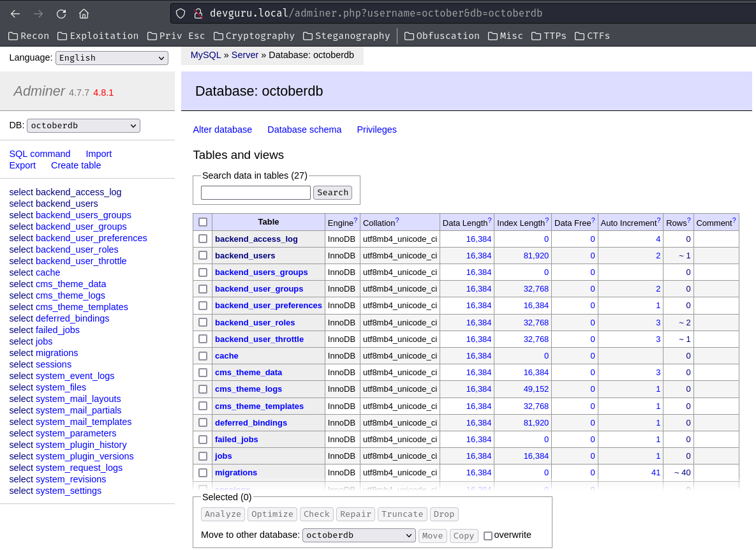Screen dimensions: 756x550
Task: Click the 4.8.1 version link
Action: (x=103, y=93)
